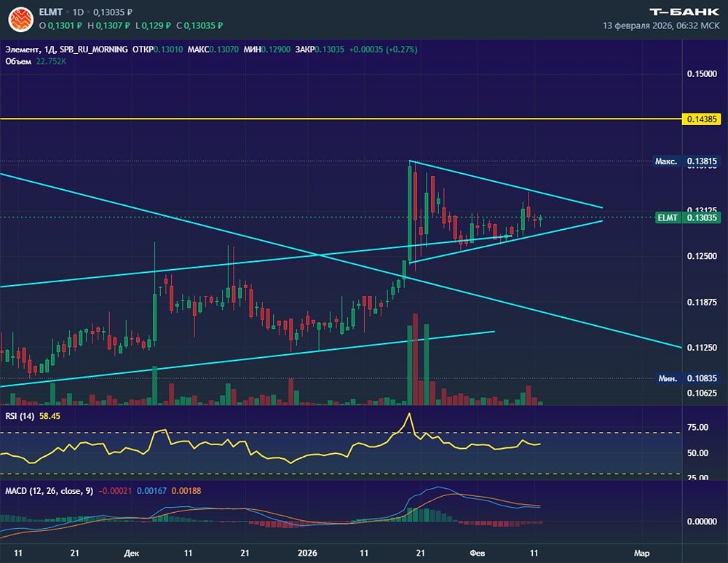Click the ELMT ticker name in header
This screenshot has width=728, height=563.
(51, 12)
